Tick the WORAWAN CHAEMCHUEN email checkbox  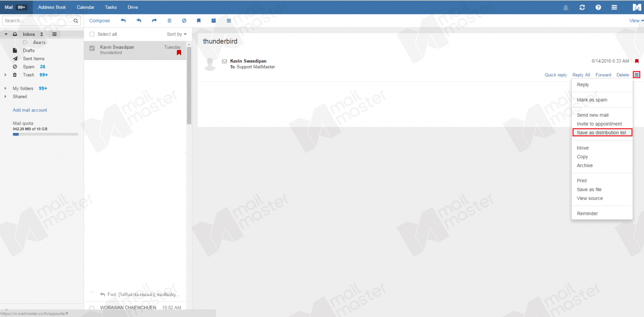pyautogui.click(x=92, y=308)
